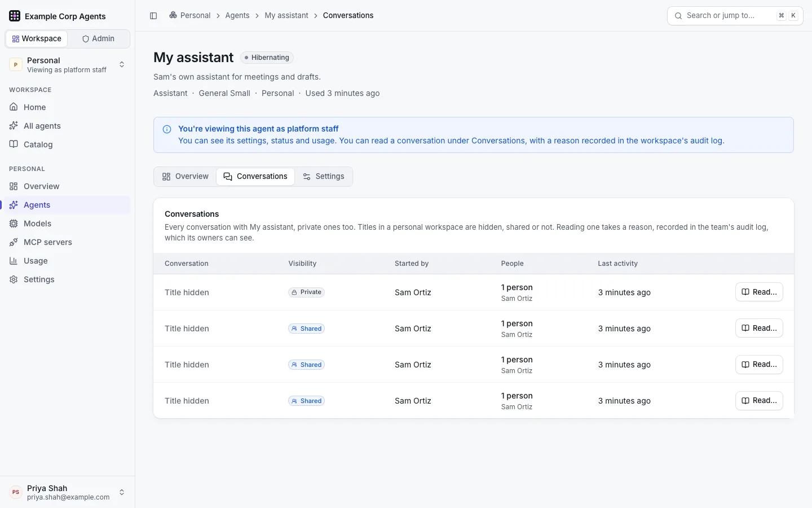Toggle the sidebar panel icon

153,16
